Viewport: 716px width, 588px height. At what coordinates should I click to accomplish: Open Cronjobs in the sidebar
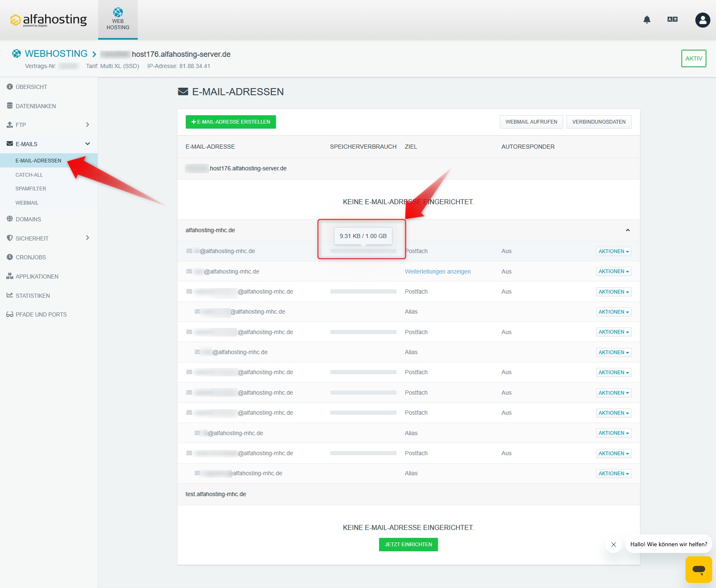pyautogui.click(x=30, y=257)
